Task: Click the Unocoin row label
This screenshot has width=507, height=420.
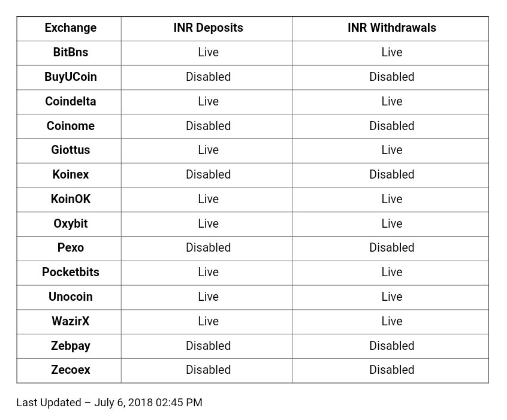Action: [x=71, y=297]
